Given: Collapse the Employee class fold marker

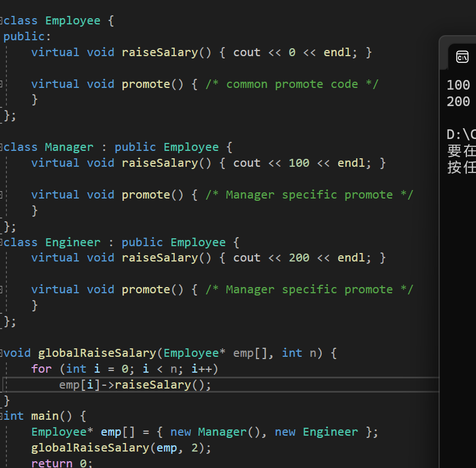Looking at the screenshot, I should 2,21.
